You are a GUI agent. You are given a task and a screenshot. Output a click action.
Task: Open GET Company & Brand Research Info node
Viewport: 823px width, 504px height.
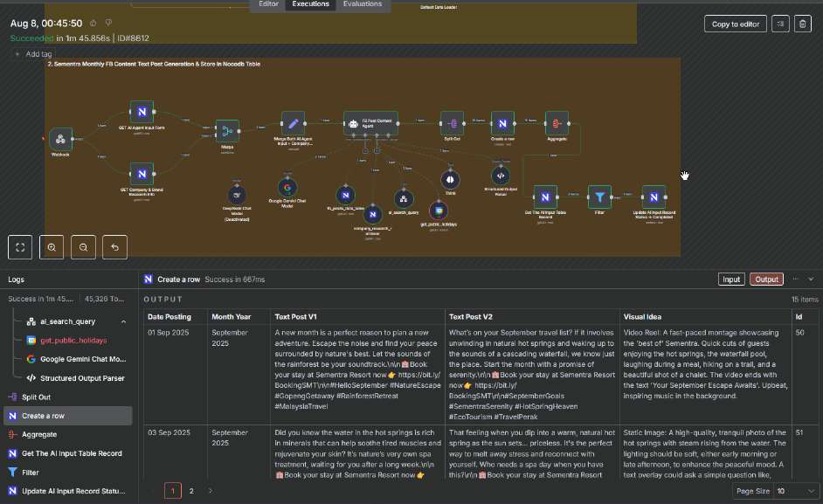coord(142,174)
